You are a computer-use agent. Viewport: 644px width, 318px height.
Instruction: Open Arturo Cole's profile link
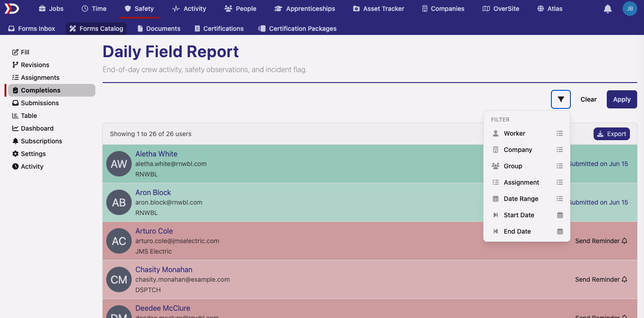tap(154, 231)
